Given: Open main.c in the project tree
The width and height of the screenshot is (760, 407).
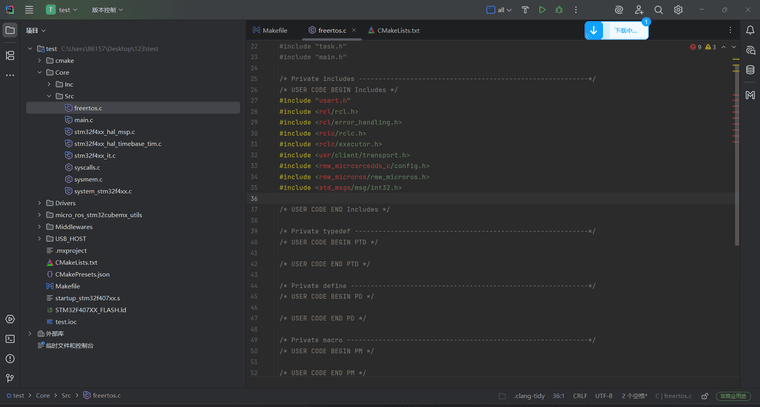Looking at the screenshot, I should coord(83,120).
